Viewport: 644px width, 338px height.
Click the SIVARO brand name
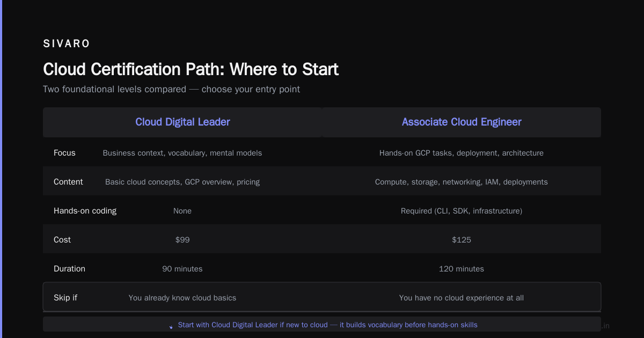[x=67, y=44]
